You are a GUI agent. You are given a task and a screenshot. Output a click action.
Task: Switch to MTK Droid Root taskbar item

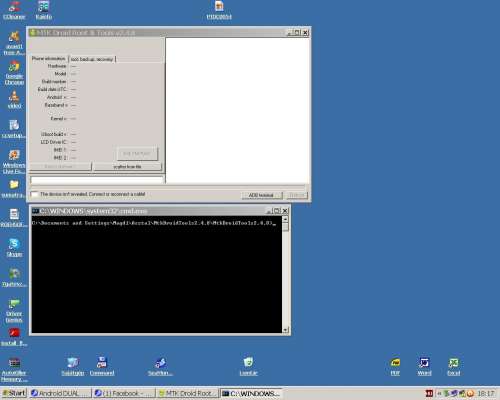pyautogui.click(x=187, y=393)
